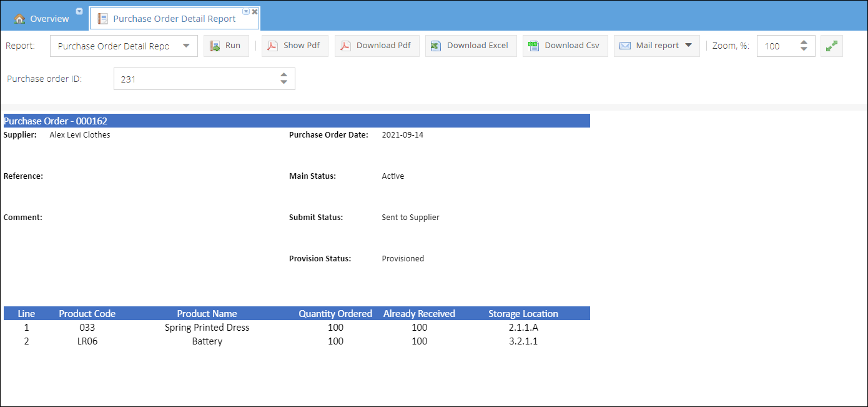This screenshot has height=407, width=868.
Task: Click the Download Excel spreadsheet icon
Action: (436, 46)
